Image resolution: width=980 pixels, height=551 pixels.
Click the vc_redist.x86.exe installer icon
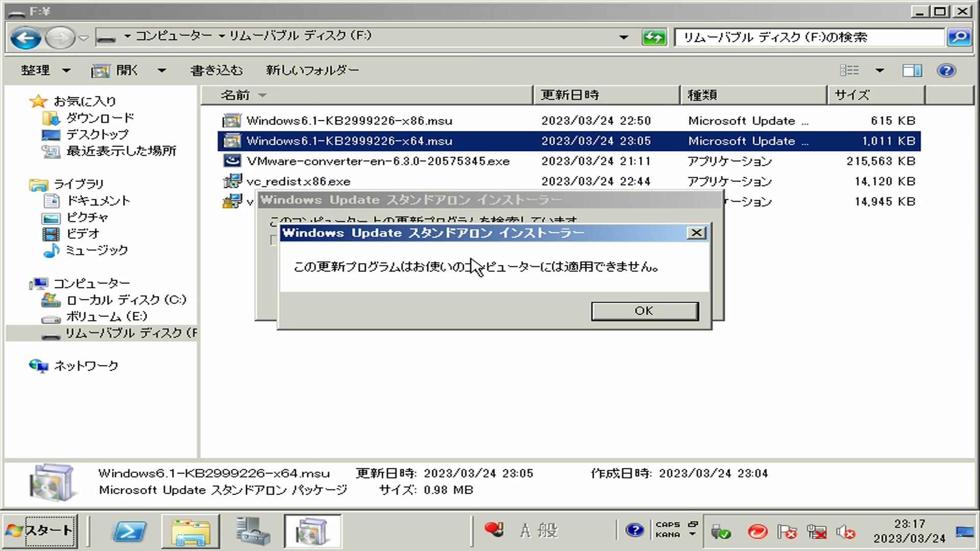point(232,182)
